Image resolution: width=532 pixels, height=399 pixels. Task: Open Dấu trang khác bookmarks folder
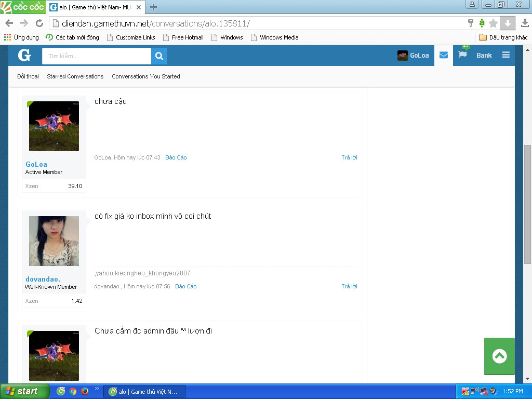pyautogui.click(x=503, y=37)
